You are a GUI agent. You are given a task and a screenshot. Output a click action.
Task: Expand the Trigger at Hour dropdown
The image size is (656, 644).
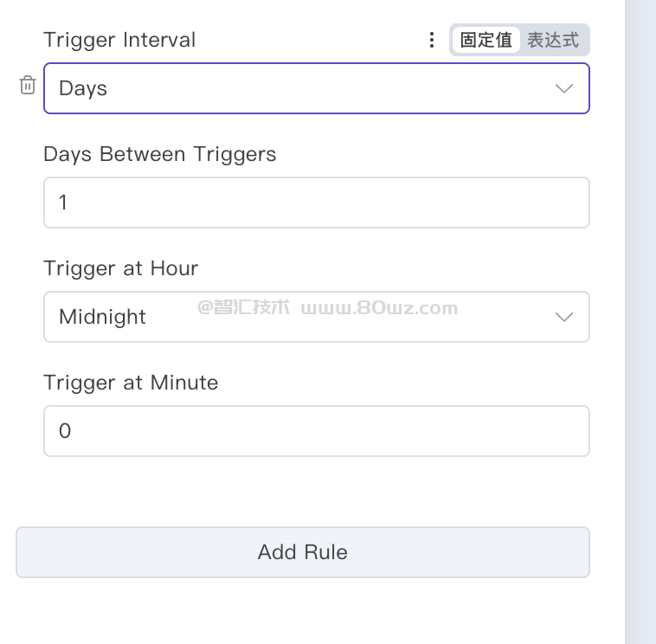[x=316, y=317]
